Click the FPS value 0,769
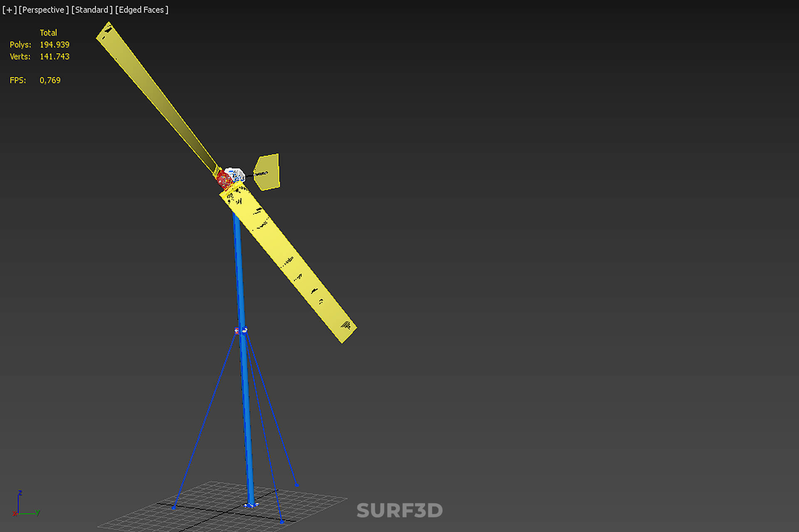The width and height of the screenshot is (799, 532). 50,80
